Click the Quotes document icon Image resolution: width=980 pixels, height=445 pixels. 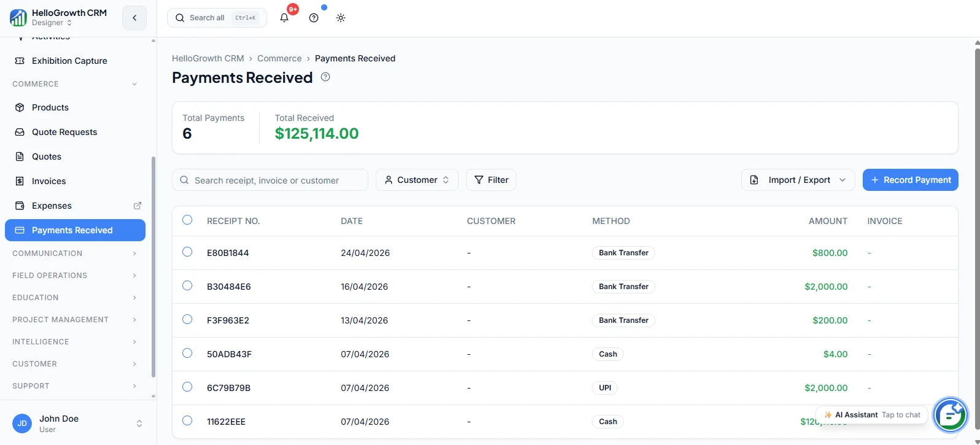coord(20,157)
